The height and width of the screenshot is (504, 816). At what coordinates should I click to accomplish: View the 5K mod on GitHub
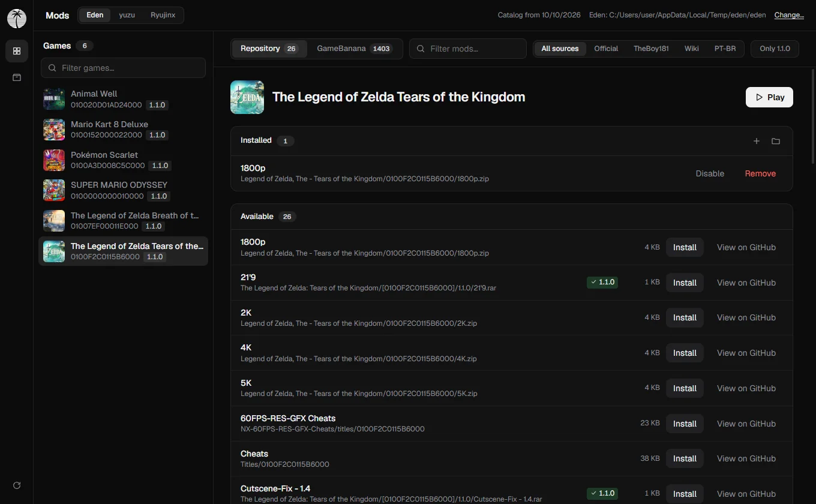746,388
